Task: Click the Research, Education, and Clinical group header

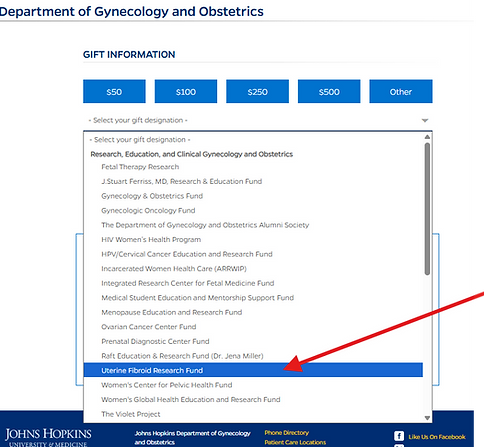Action: [x=192, y=154]
